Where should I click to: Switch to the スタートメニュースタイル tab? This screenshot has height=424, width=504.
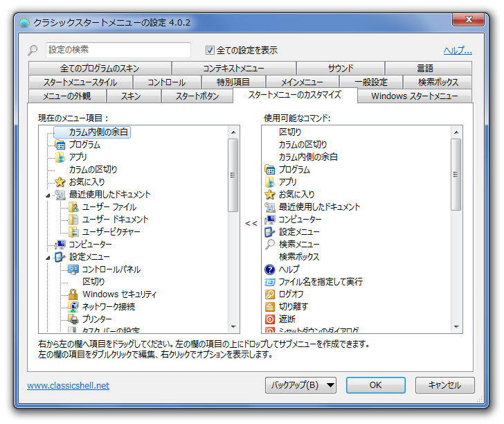click(80, 82)
